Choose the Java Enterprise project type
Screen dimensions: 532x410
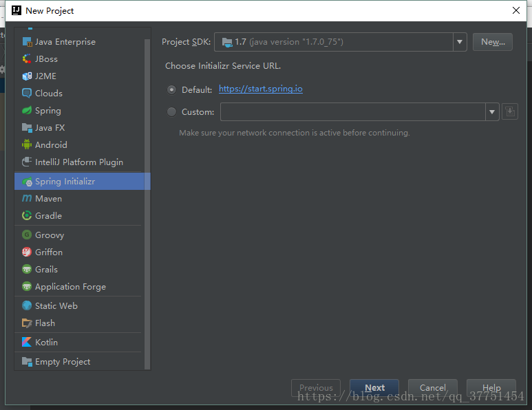tap(79, 42)
